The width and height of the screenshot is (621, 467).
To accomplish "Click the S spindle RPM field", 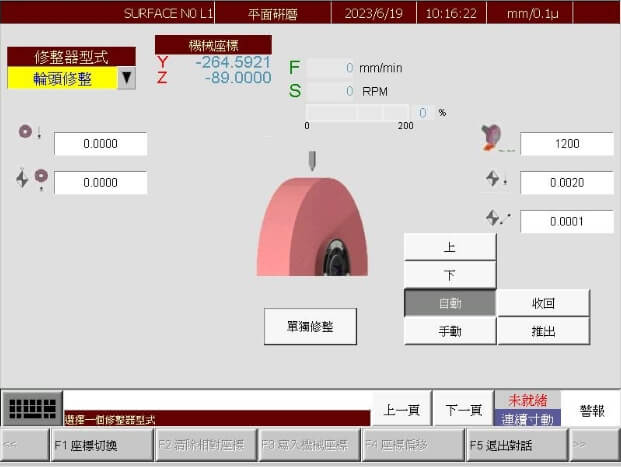I will click(x=330, y=91).
